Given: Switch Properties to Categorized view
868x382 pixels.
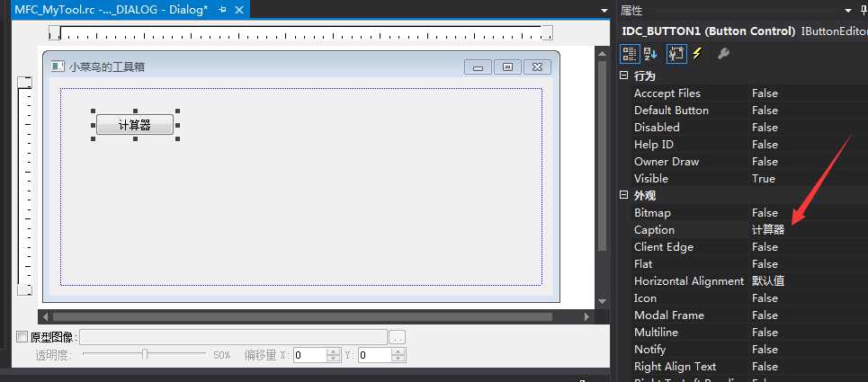Looking at the screenshot, I should coord(630,54).
